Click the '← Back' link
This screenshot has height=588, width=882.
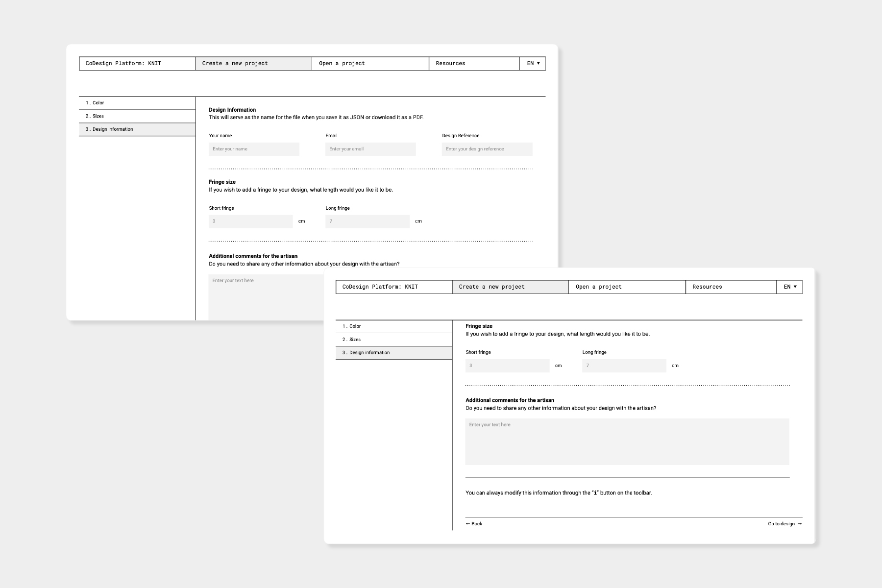pos(474,524)
